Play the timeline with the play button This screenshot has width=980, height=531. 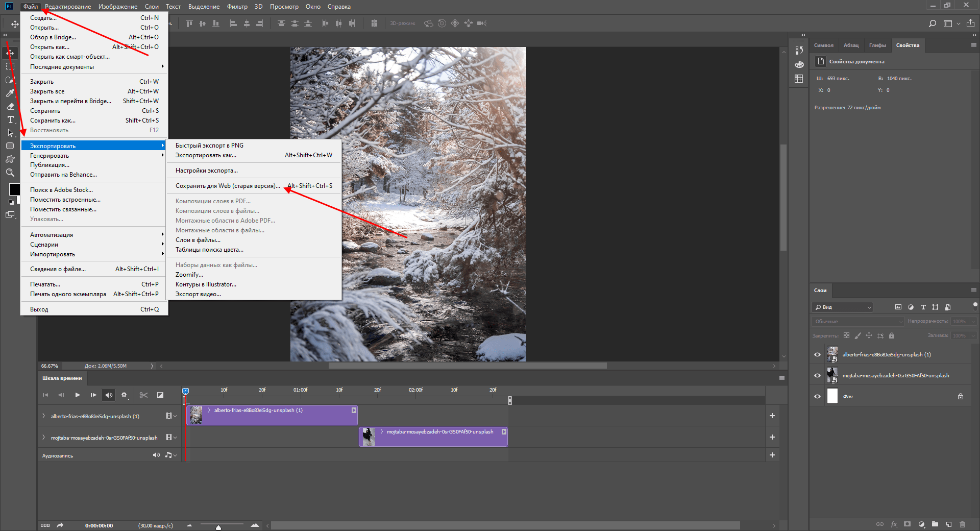pyautogui.click(x=78, y=395)
